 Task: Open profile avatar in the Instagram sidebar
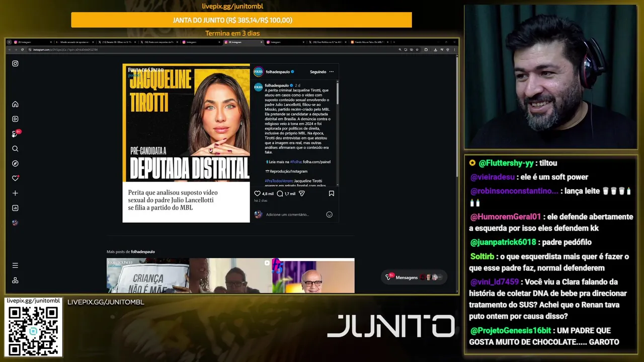(15, 223)
